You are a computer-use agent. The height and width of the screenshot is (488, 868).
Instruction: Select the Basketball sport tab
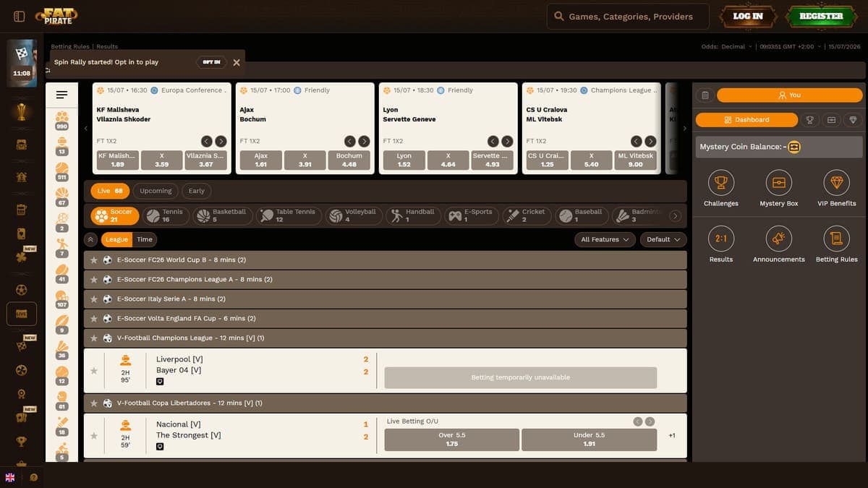(x=221, y=215)
